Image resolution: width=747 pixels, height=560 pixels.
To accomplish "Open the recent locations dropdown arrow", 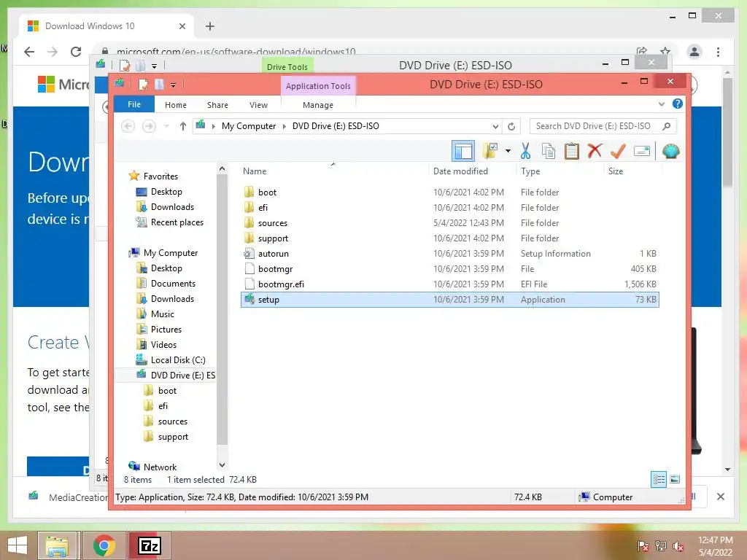I will (x=166, y=126).
